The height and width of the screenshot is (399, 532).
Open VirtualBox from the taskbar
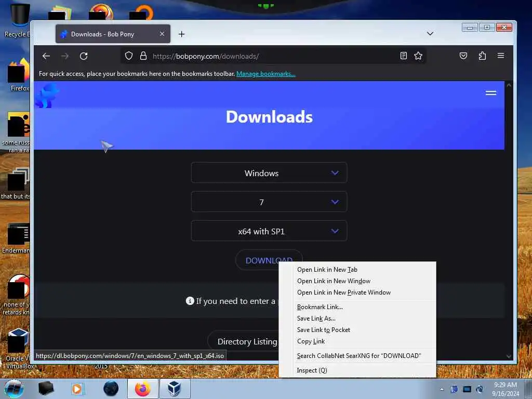pyautogui.click(x=174, y=389)
